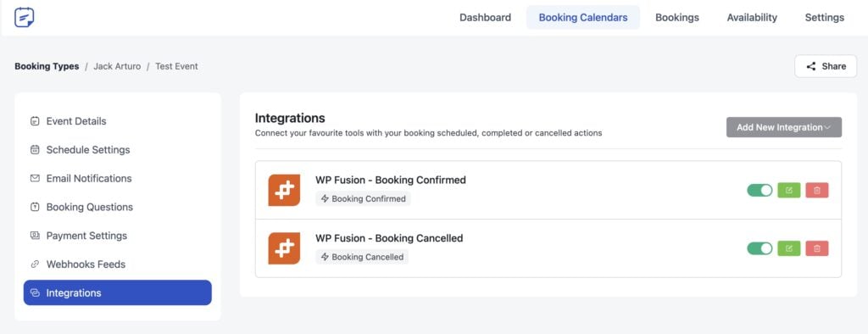The height and width of the screenshot is (334, 868).
Task: Click the Email Notifications envelope icon
Action: click(35, 178)
